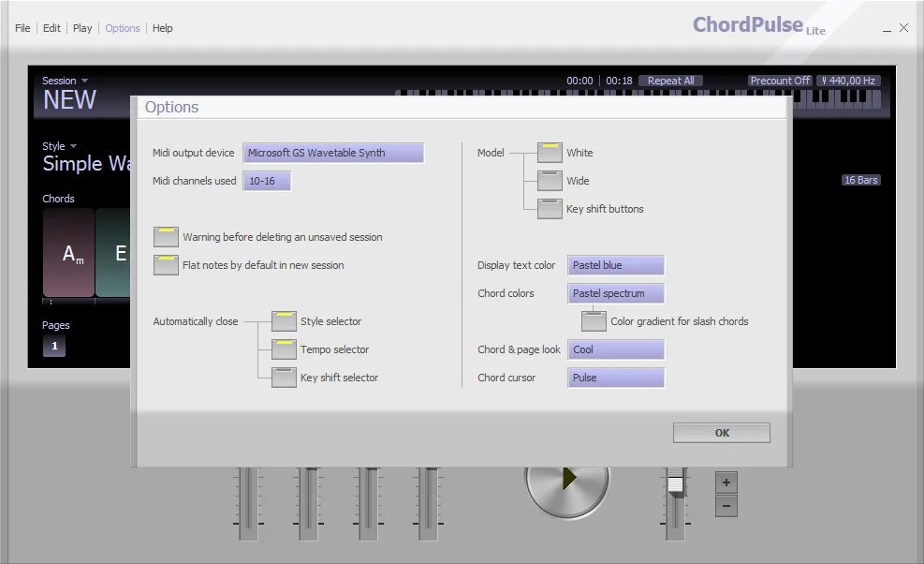924x564 pixels.
Task: Enable color gradient for slash chords
Action: [x=594, y=321]
